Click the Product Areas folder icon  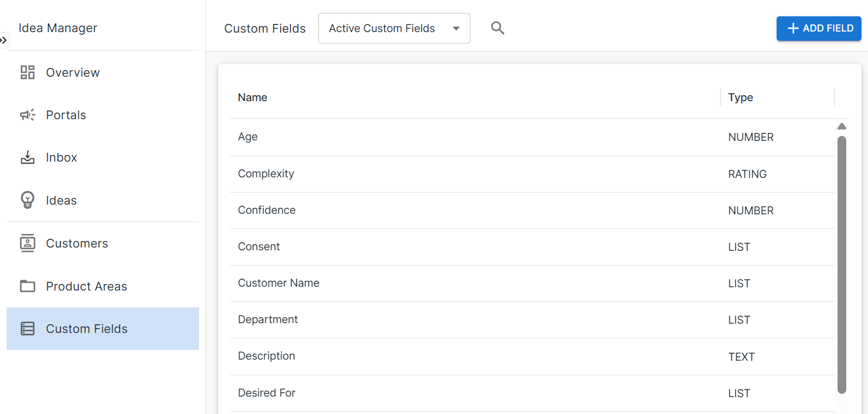[27, 286]
